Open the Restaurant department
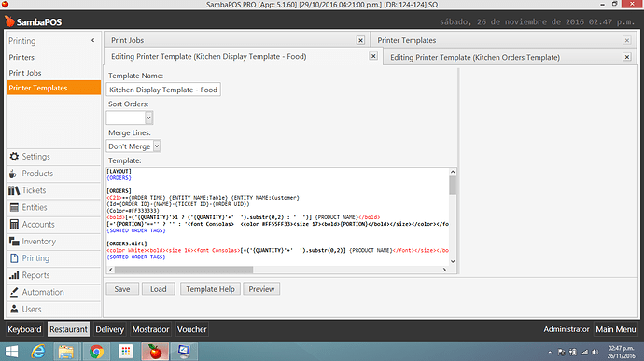The image size is (644, 361). coord(68,329)
